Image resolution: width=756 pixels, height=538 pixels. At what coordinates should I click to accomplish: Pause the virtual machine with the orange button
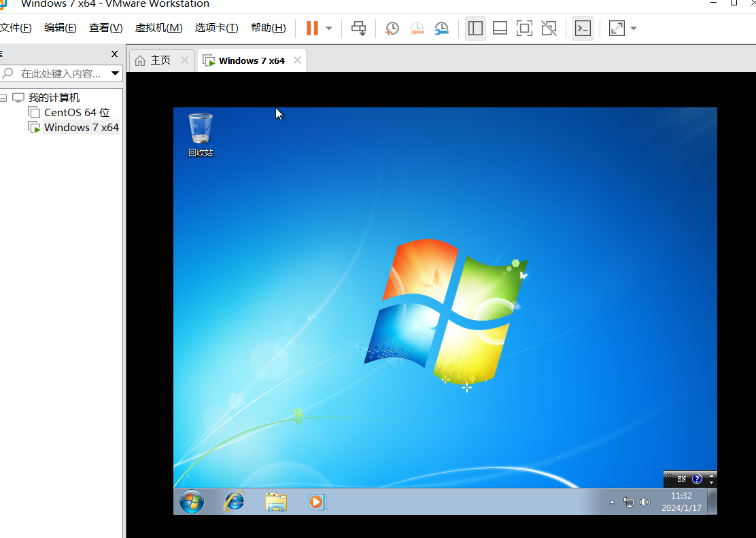pyautogui.click(x=312, y=29)
